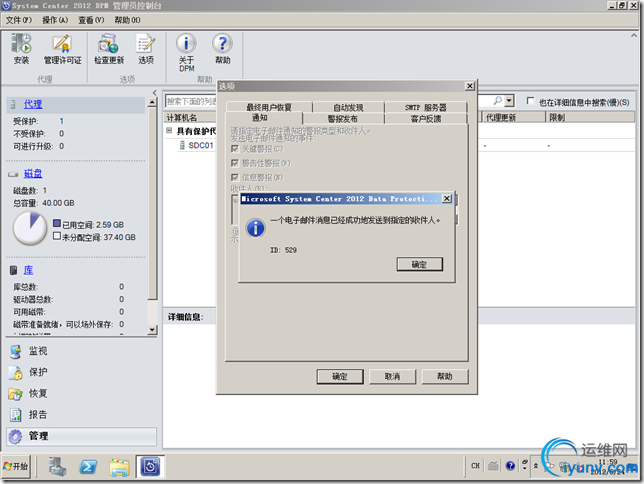Toggle the 信息警报 checkbox
The image size is (644, 484).
pyautogui.click(x=235, y=177)
